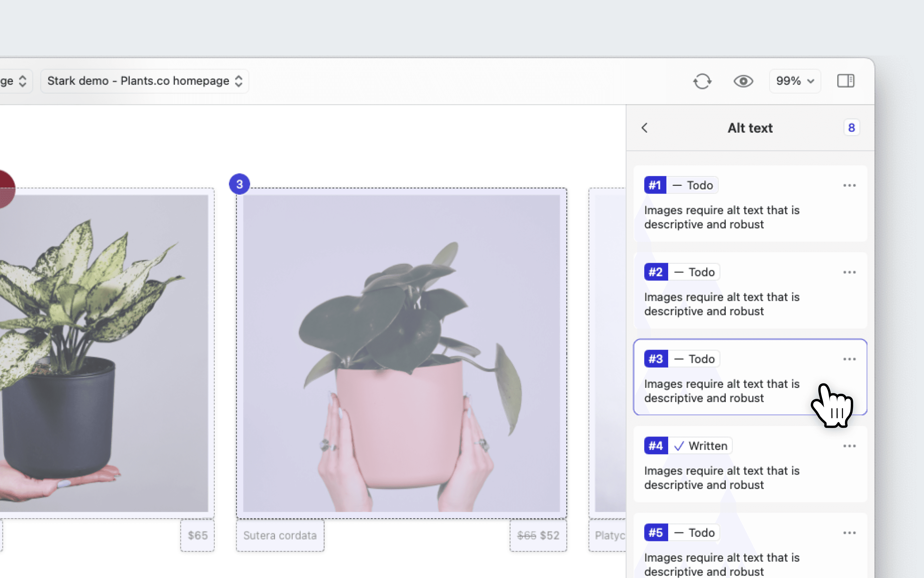The image size is (924, 578).
Task: Change the Todo status of item #3
Action: tap(693, 359)
